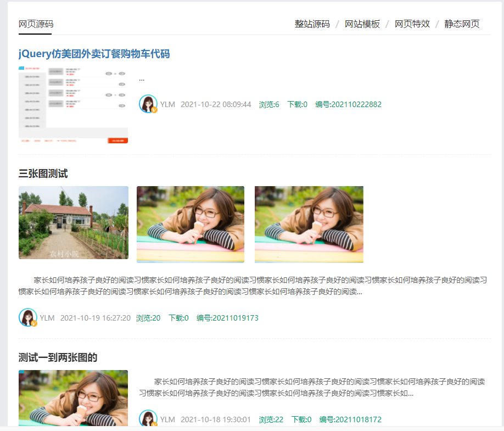Click the thumbnail of 测试一到两张图的 post
Image resolution: width=504 pixels, height=431 pixels.
tap(73, 398)
